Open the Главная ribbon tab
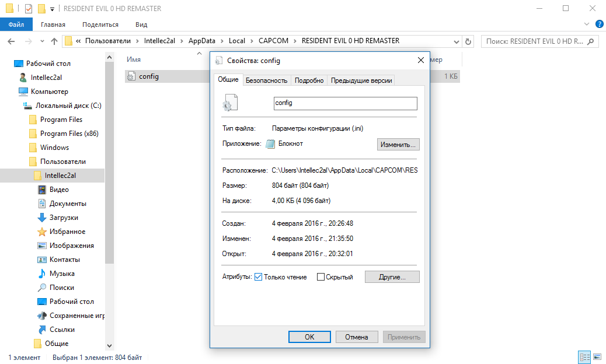The width and height of the screenshot is (606, 364). coord(53,24)
